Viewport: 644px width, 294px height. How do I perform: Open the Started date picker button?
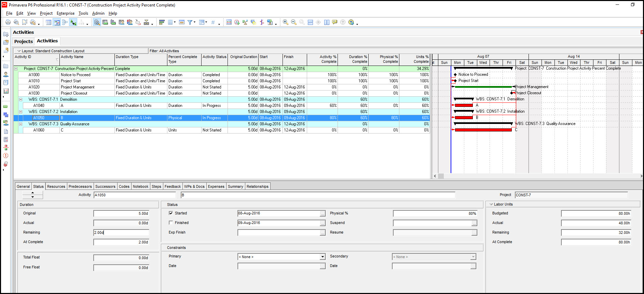(323, 213)
